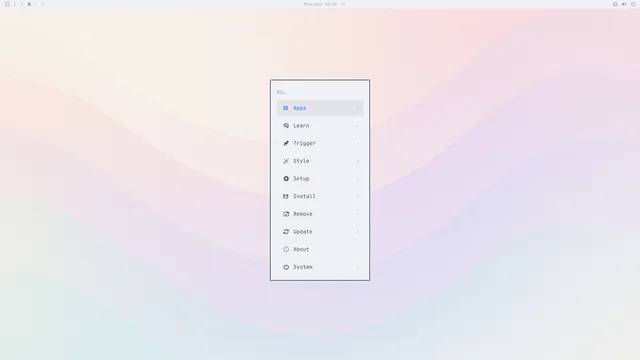Click the Learn icon

pyautogui.click(x=286, y=126)
